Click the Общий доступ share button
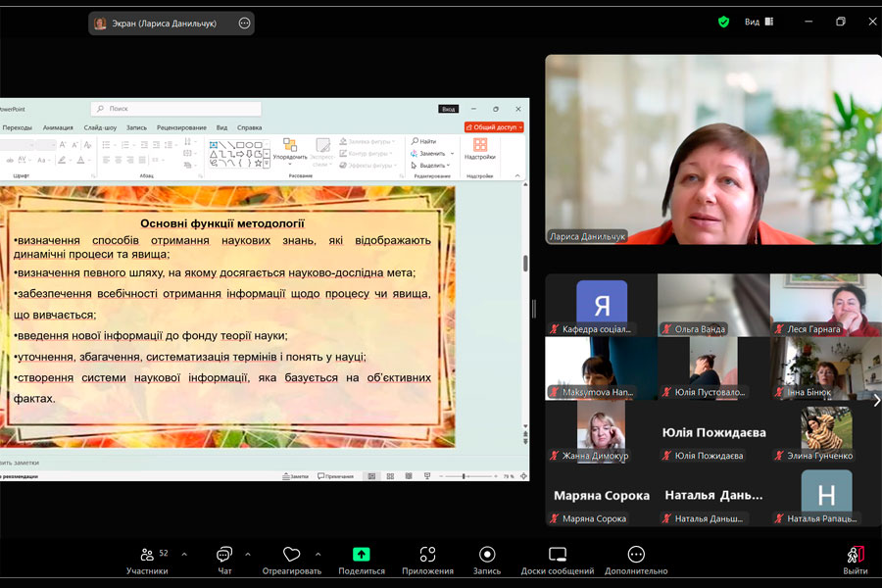The image size is (882, 588). click(x=494, y=127)
